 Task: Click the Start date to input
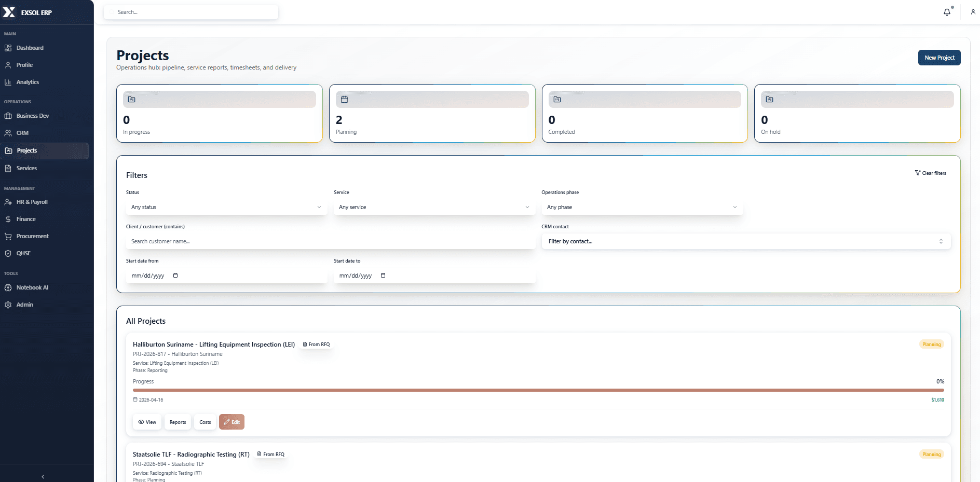click(434, 276)
